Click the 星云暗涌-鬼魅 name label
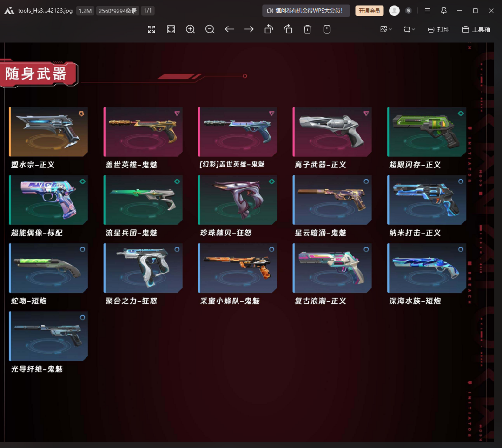This screenshot has width=502, height=448. click(x=320, y=233)
